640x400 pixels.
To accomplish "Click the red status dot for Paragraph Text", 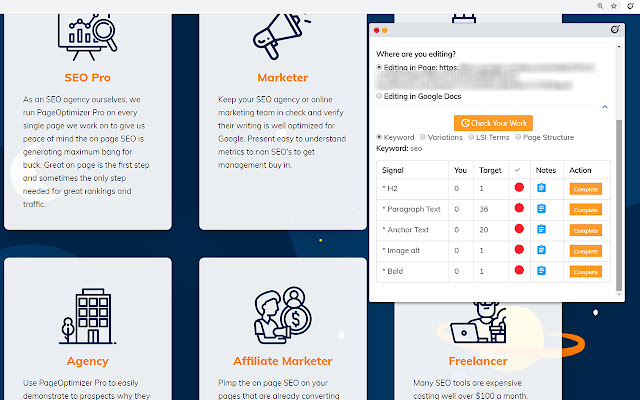I will (519, 208).
